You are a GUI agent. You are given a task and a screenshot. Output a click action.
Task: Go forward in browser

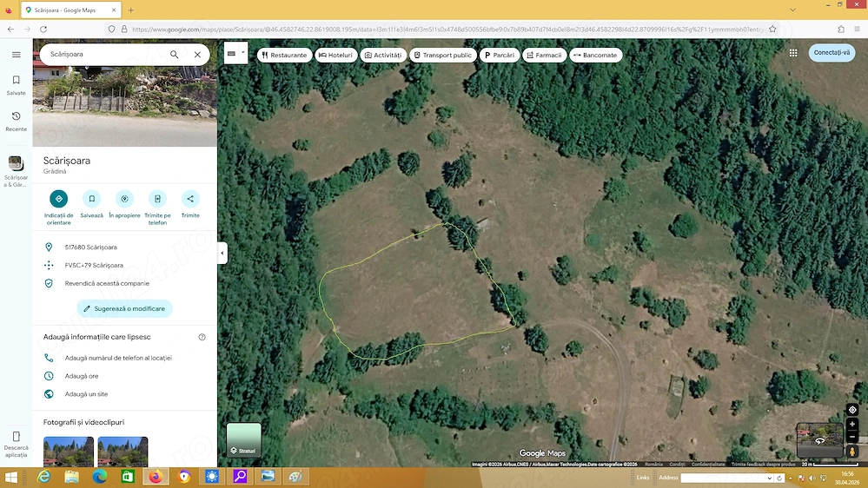point(27,29)
